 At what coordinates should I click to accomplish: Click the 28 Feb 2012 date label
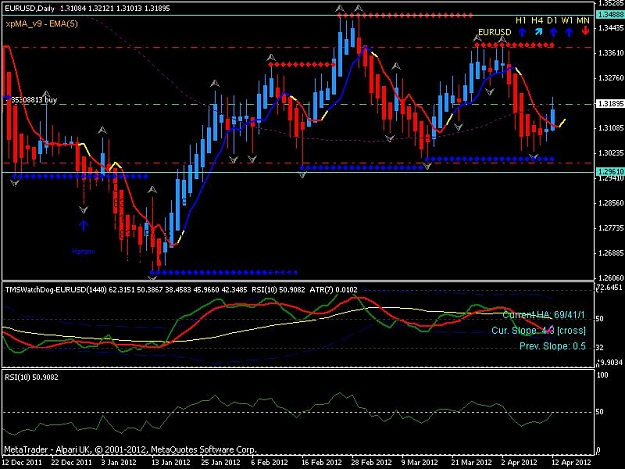[371, 463]
